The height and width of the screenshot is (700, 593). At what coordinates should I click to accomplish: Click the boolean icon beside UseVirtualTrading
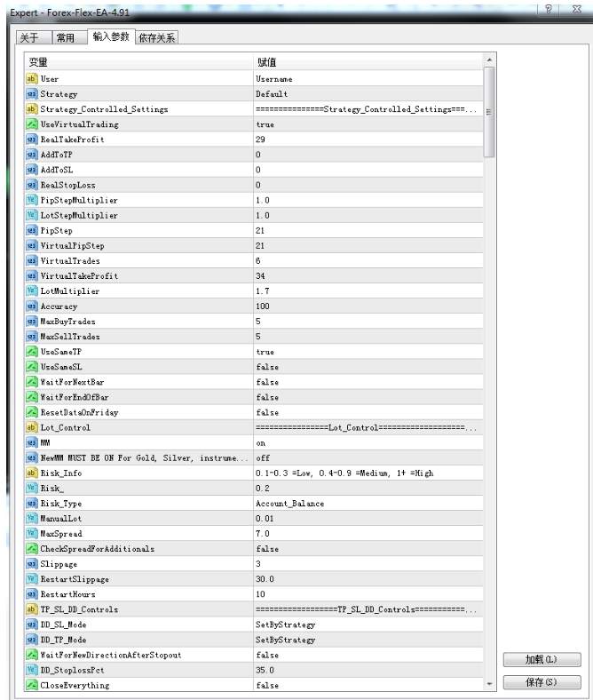point(31,124)
